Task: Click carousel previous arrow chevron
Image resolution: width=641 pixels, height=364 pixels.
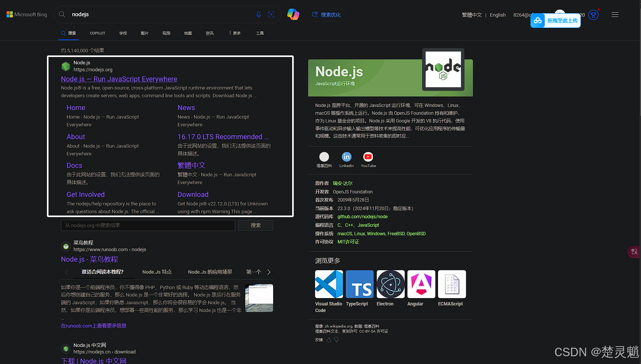Action: click(x=66, y=272)
